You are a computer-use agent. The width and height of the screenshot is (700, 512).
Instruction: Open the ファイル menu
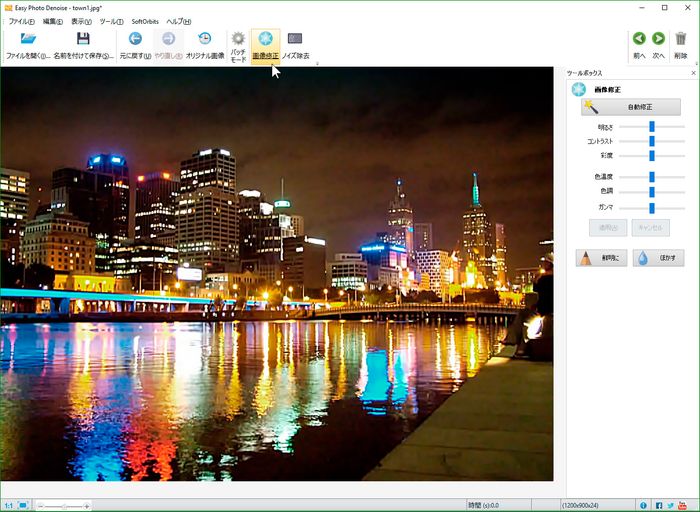tap(21, 21)
